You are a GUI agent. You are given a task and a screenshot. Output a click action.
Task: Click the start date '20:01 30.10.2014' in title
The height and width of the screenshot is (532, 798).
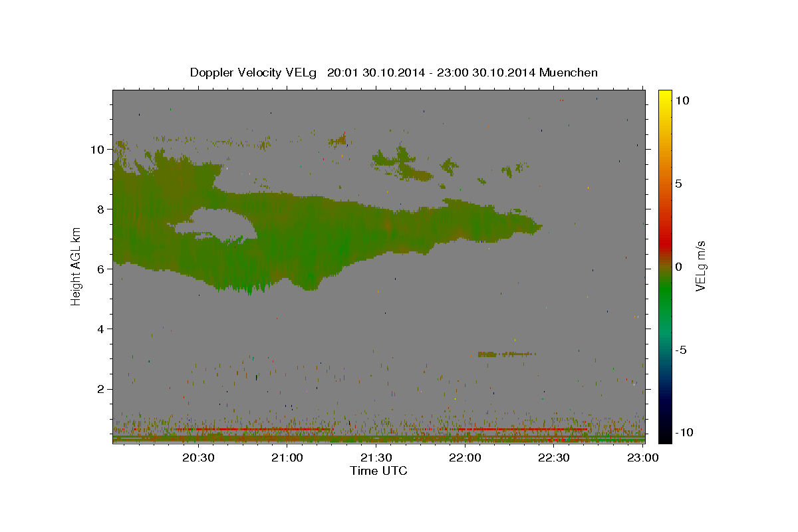[374, 72]
